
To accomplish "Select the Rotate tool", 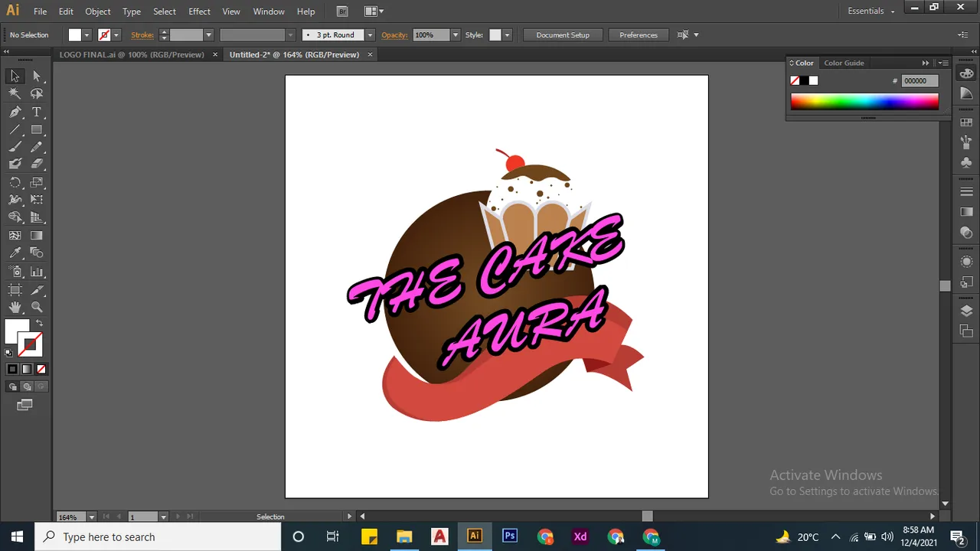I will [15, 182].
